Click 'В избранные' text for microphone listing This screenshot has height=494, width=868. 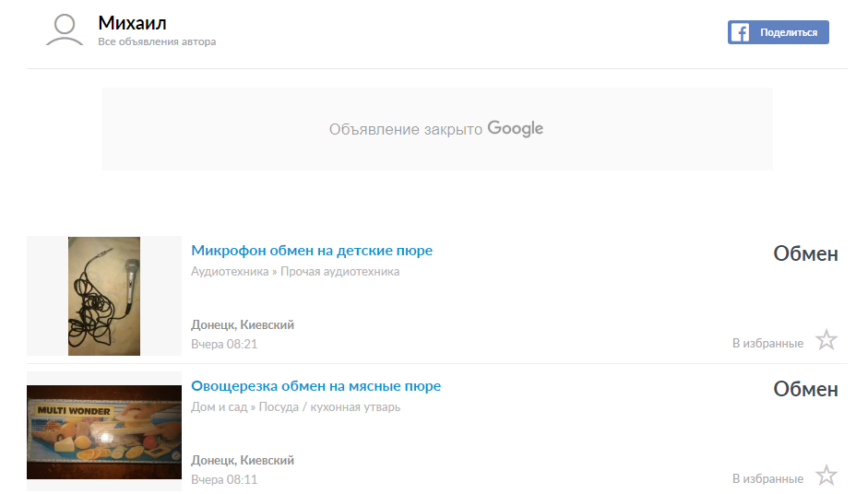pyautogui.click(x=767, y=343)
